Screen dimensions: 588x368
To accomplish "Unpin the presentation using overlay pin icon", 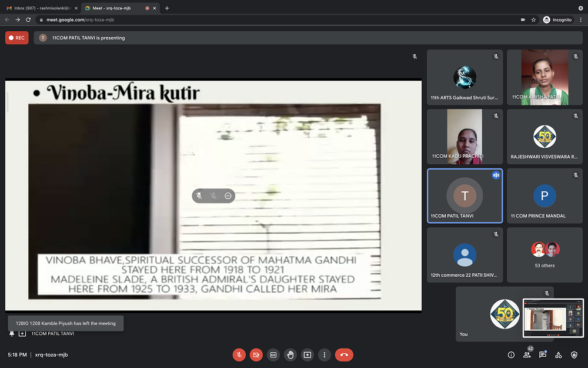I will coord(199,195).
